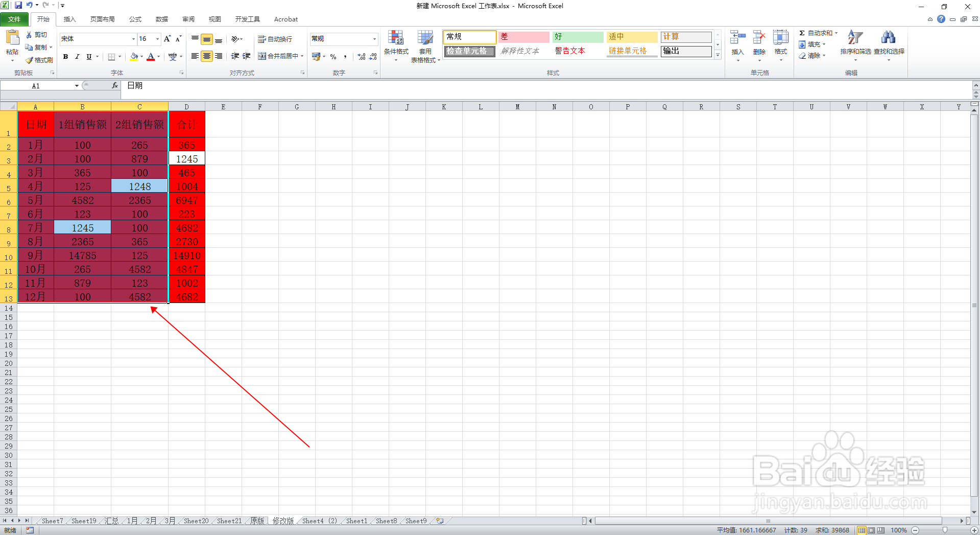Toggle center horizontal alignment
The image size is (980, 535).
tap(207, 56)
